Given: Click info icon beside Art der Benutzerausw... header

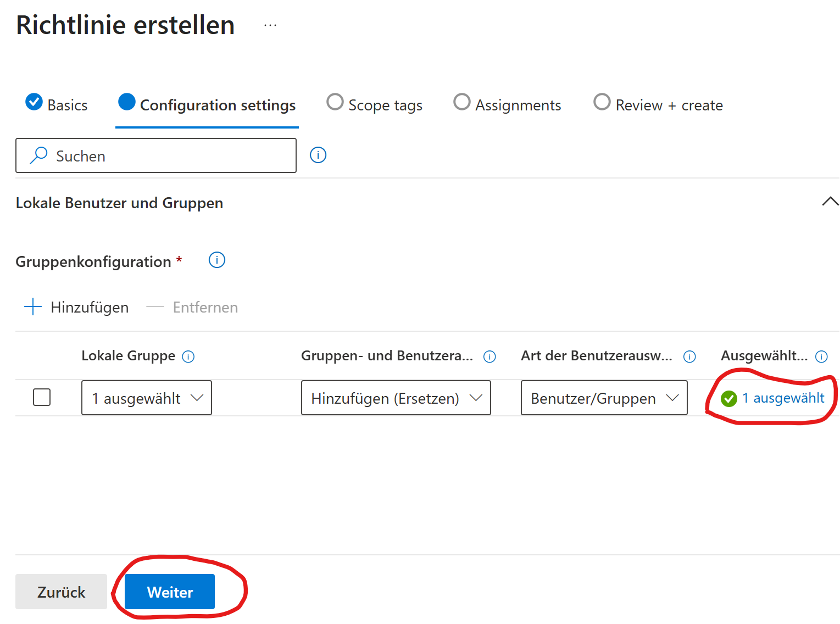Looking at the screenshot, I should point(689,357).
